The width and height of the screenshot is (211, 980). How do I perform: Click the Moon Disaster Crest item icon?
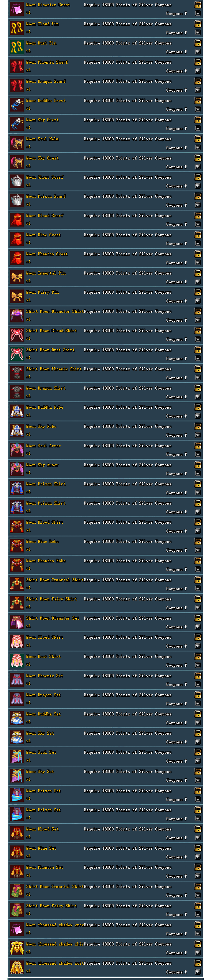pos(16,9)
